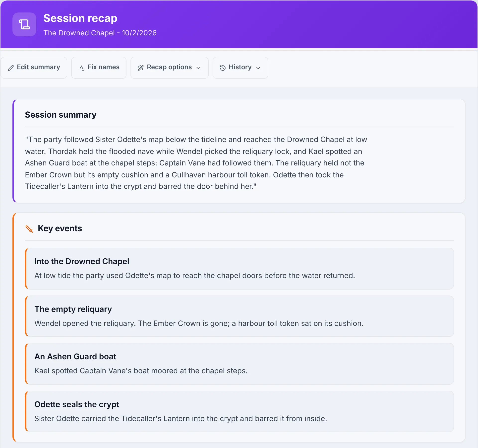Viewport: 478px width, 448px height.
Task: Click the Fix names button
Action: point(99,68)
